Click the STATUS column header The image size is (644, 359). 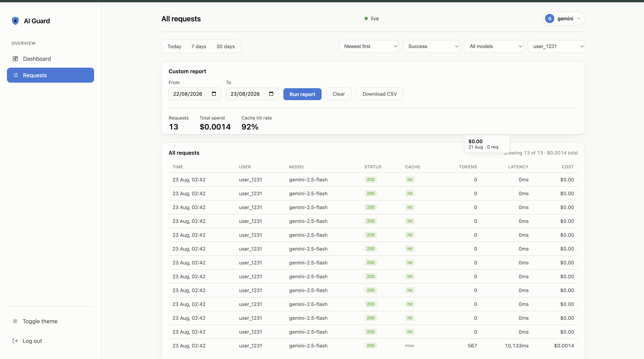373,167
